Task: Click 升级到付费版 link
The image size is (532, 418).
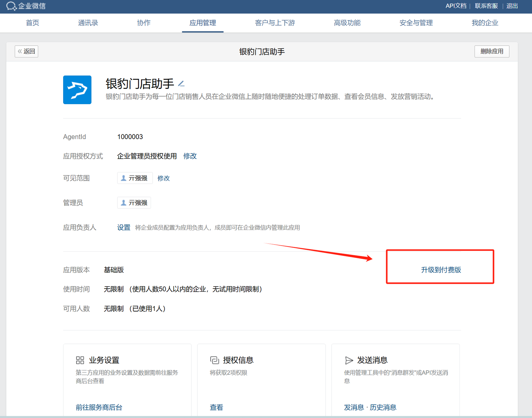Action: coord(441,270)
